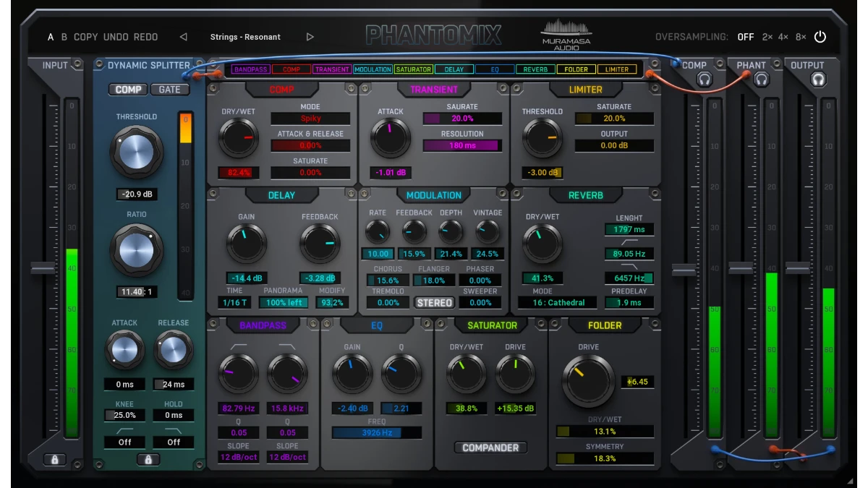The width and height of the screenshot is (868, 488).
Task: Select the REVERB module tab
Action: coord(537,69)
